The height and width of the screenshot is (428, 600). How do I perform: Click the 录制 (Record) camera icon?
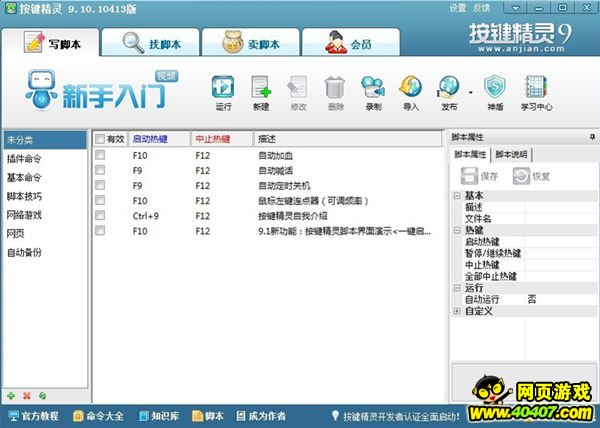[373, 87]
